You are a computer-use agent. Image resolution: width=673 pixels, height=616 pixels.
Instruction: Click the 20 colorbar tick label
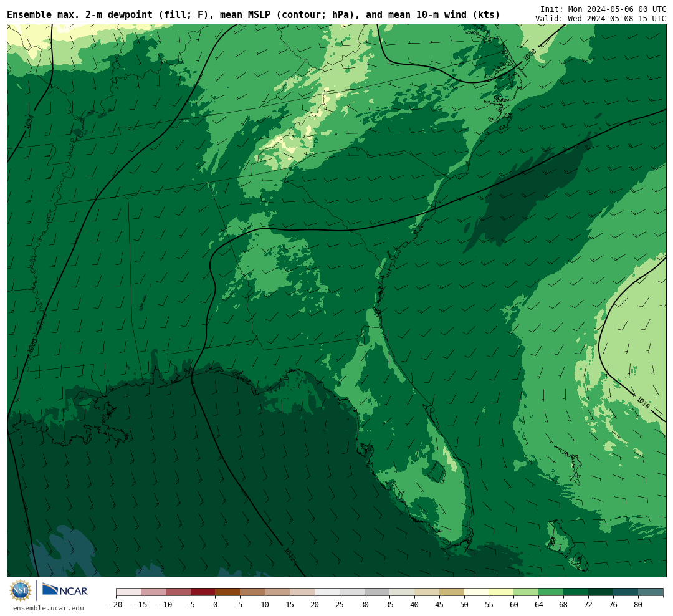315,605
